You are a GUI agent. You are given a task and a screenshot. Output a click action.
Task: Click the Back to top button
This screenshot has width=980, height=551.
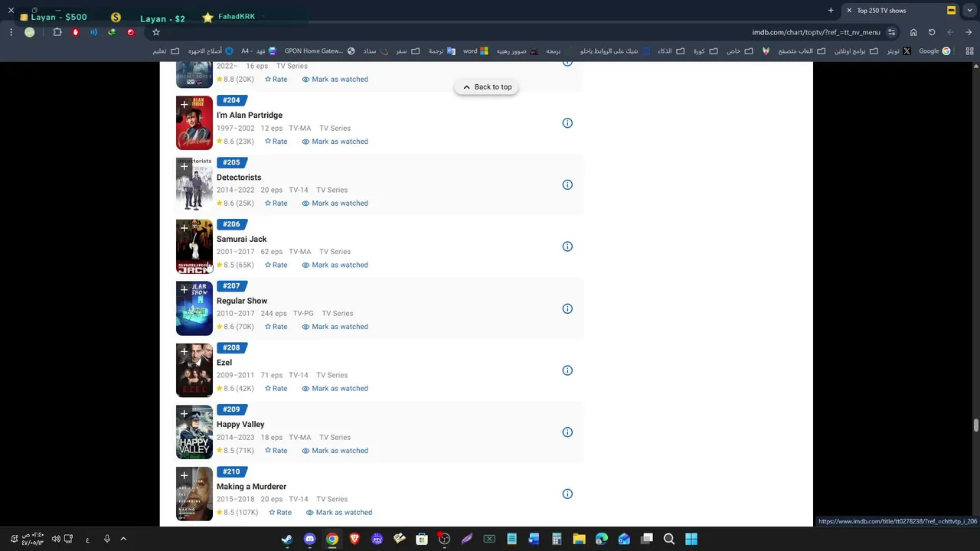486,87
